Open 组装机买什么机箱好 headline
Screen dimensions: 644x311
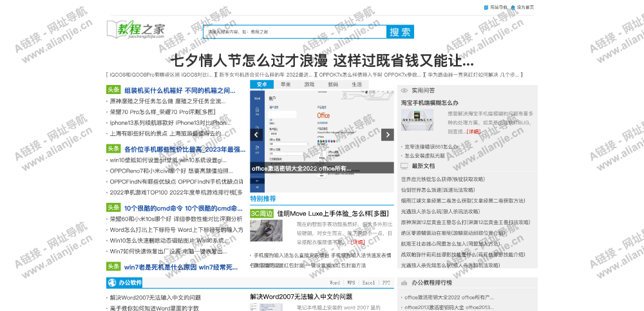180,90
